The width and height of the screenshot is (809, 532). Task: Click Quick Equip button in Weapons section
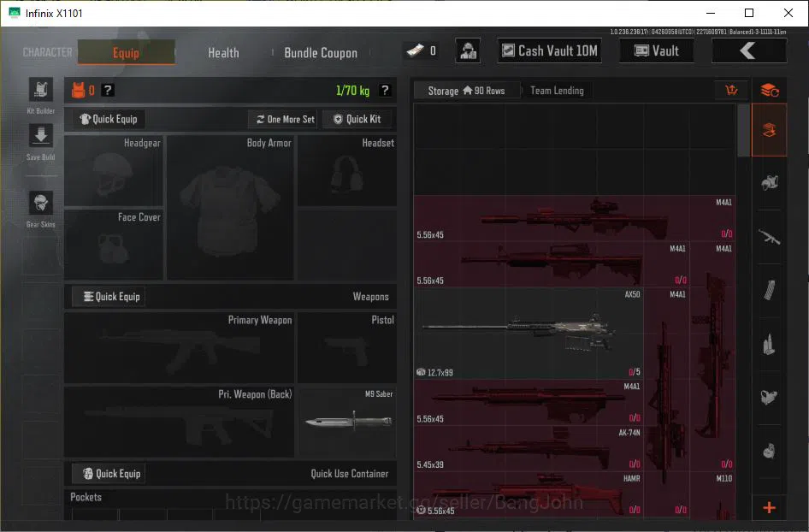tap(109, 297)
